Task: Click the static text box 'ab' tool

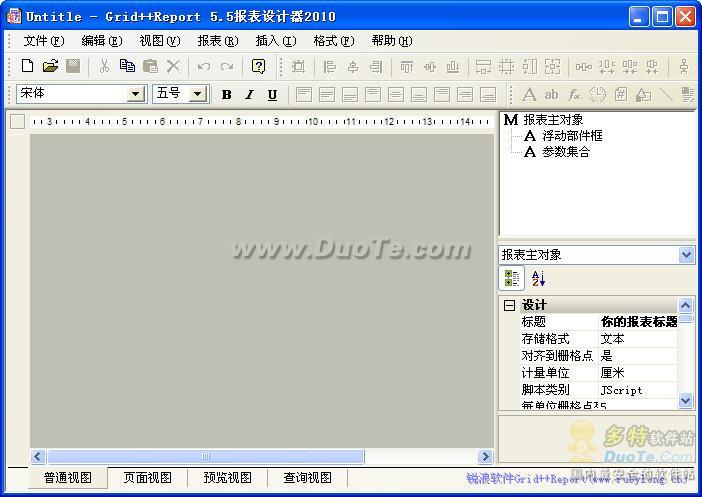Action: coord(551,94)
